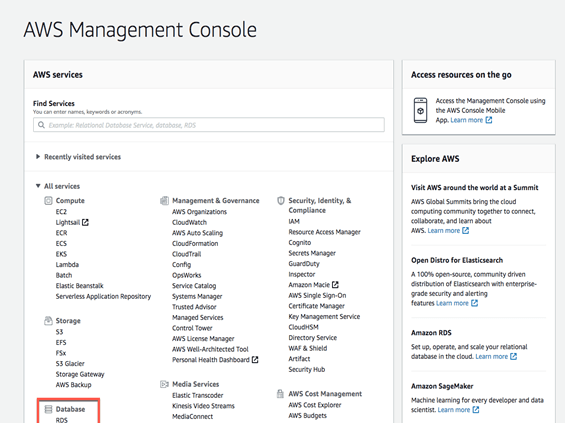Click external icon after Mobile App Learn more
This screenshot has height=423, width=565.
click(489, 120)
